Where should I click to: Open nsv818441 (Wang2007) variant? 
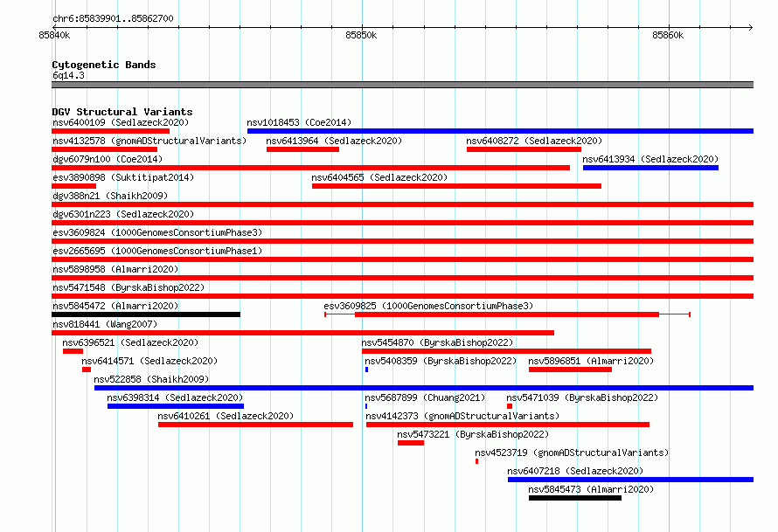coord(105,324)
